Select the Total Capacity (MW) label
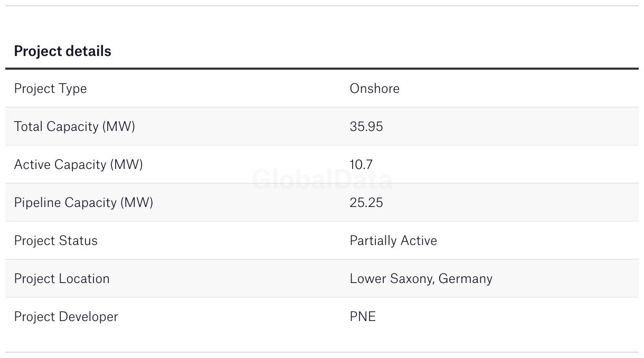Screen dimensions: 644x358 point(74,127)
